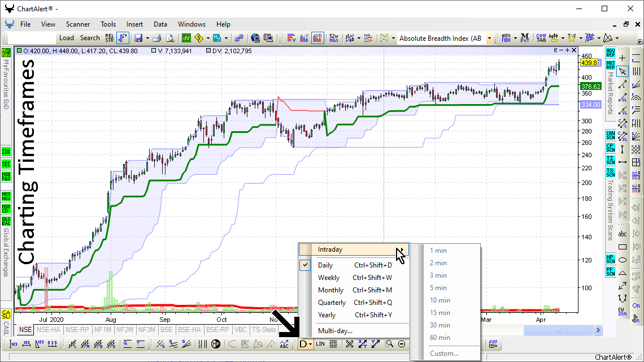
Task: Toggle the DV delivery volume legend checkbox
Action: 208,51
